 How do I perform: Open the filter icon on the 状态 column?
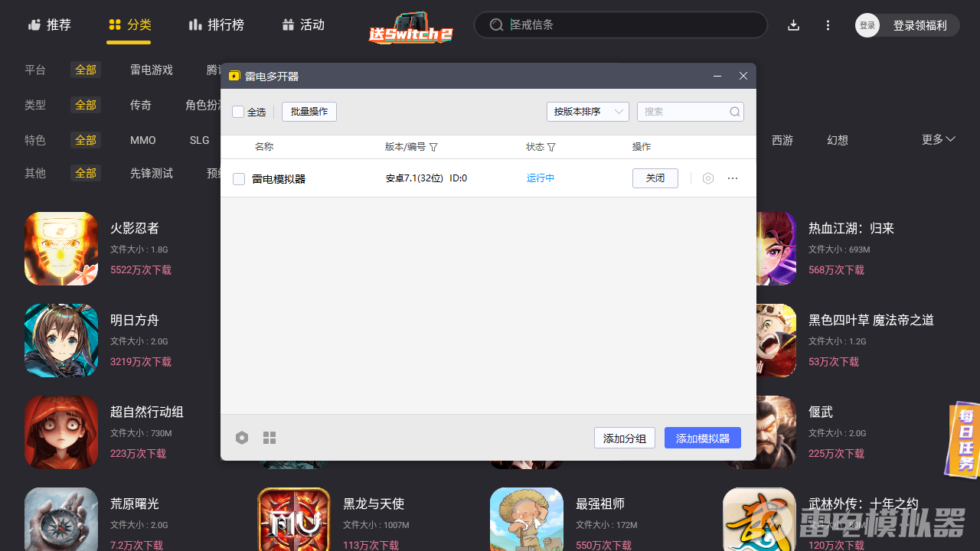click(552, 147)
